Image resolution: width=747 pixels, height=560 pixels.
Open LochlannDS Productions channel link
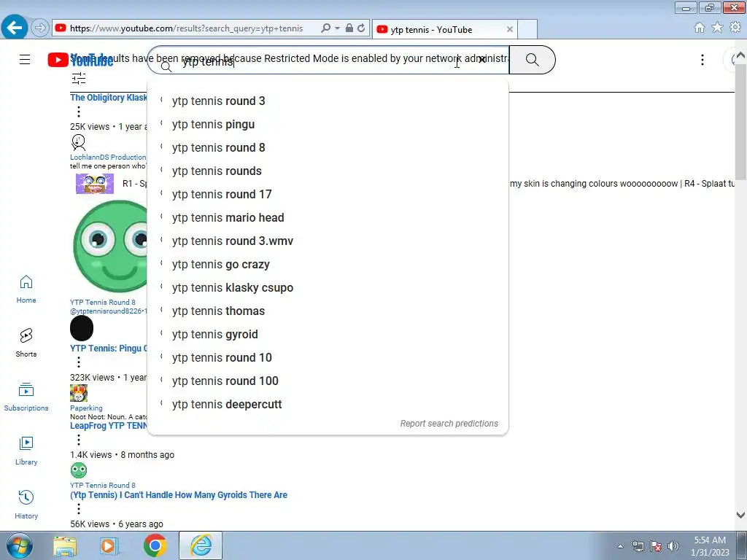[108, 157]
